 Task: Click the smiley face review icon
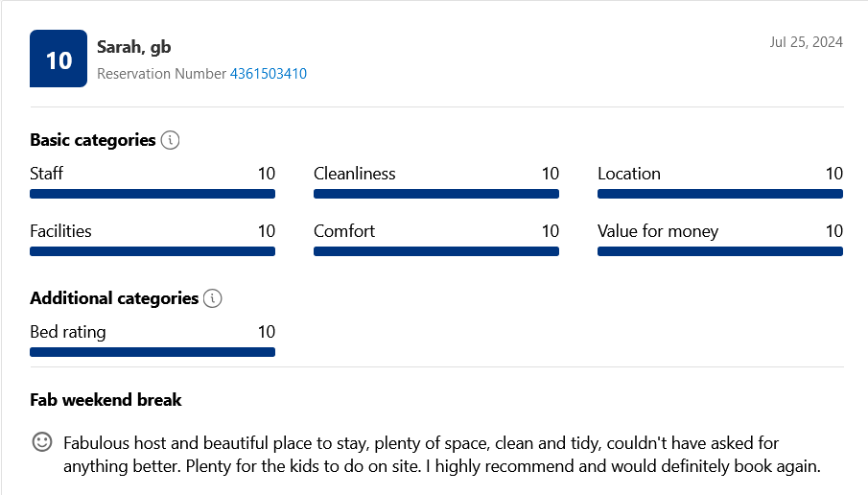pos(42,442)
